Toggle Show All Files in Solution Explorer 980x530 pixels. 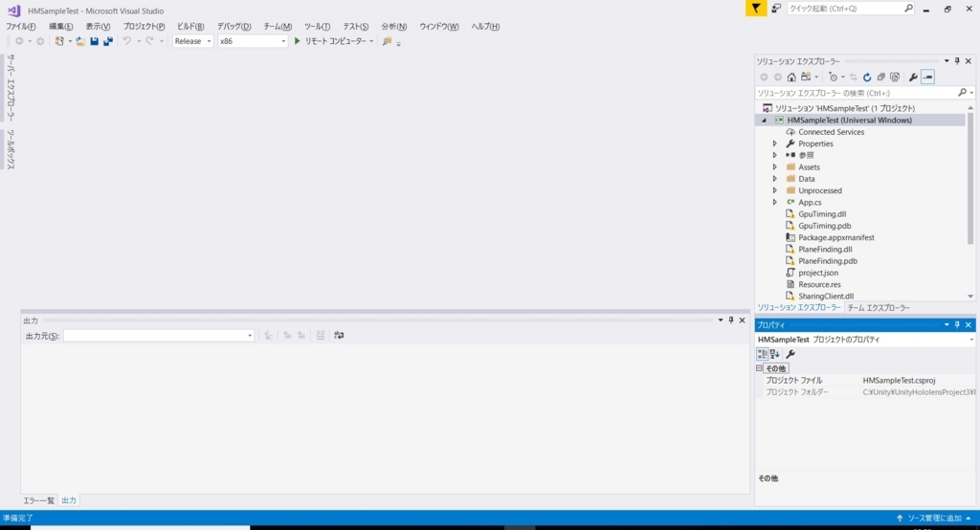tap(895, 77)
